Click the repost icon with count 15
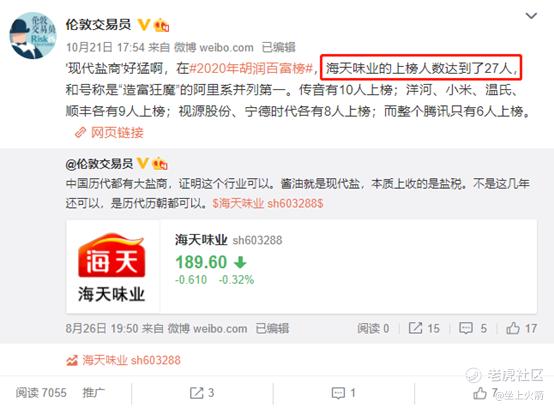 [x=415, y=328]
